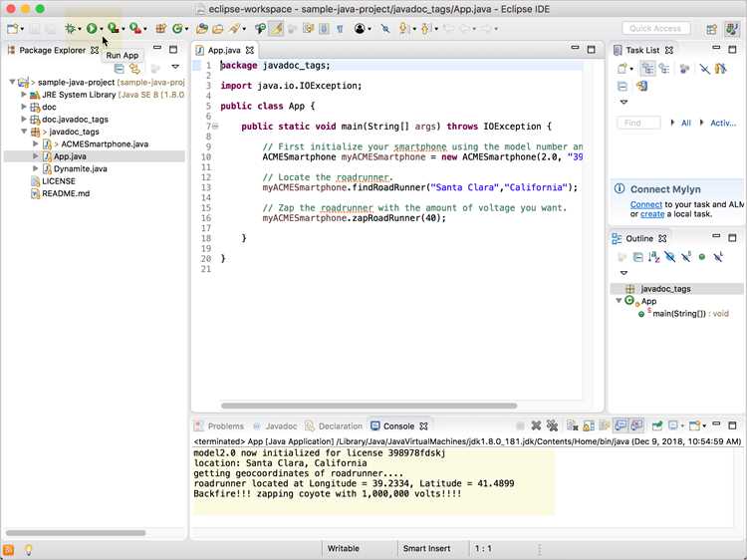Open Run button dropdown arrow
The width and height of the screenshot is (747, 560).
101,29
